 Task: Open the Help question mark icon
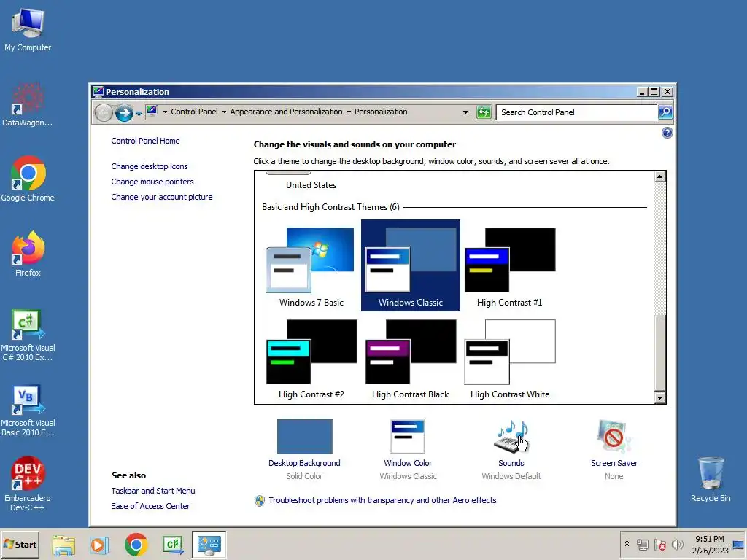667,133
